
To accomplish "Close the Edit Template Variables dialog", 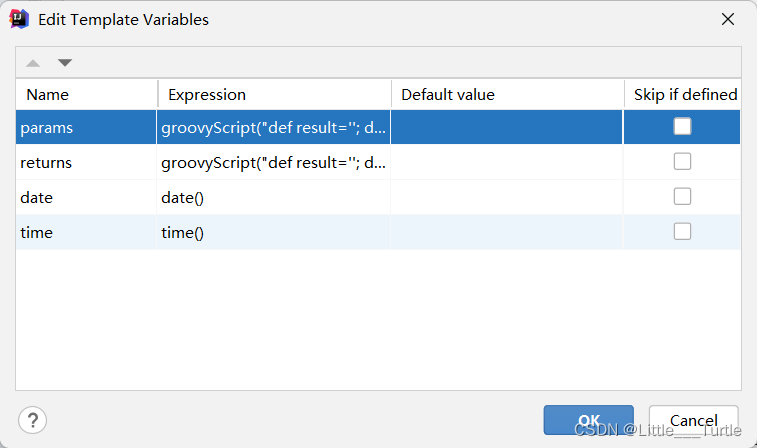I will tap(728, 19).
